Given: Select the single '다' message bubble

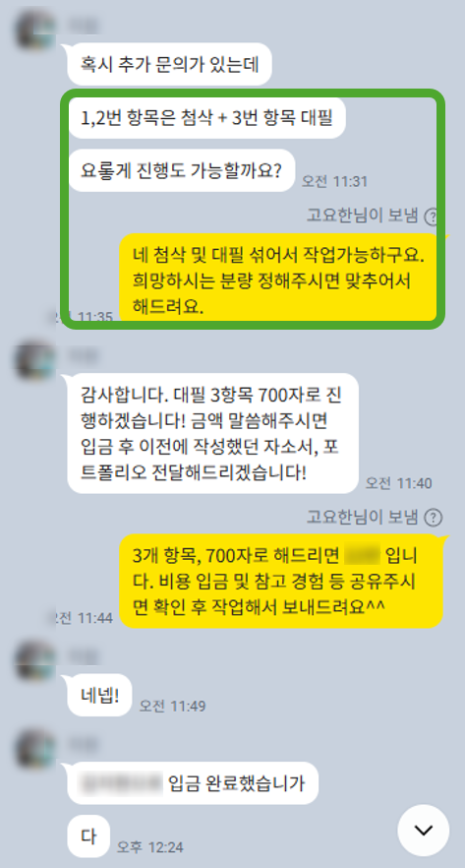Looking at the screenshot, I should (88, 836).
